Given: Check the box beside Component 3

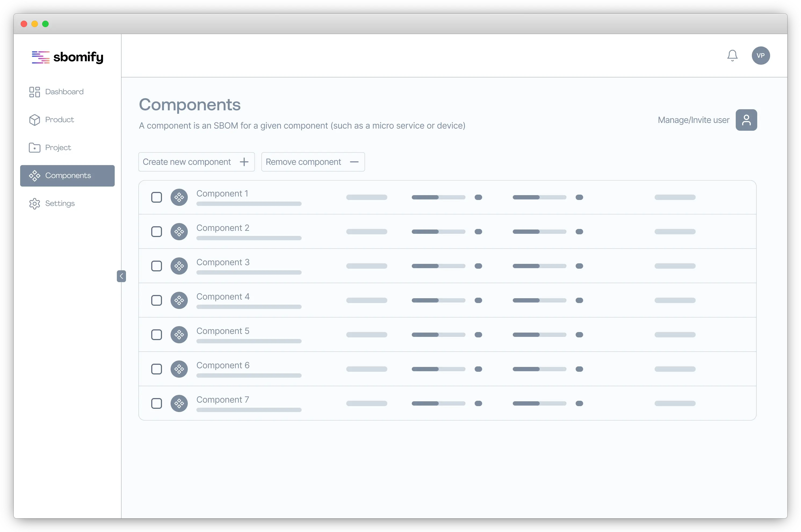Looking at the screenshot, I should 157,266.
